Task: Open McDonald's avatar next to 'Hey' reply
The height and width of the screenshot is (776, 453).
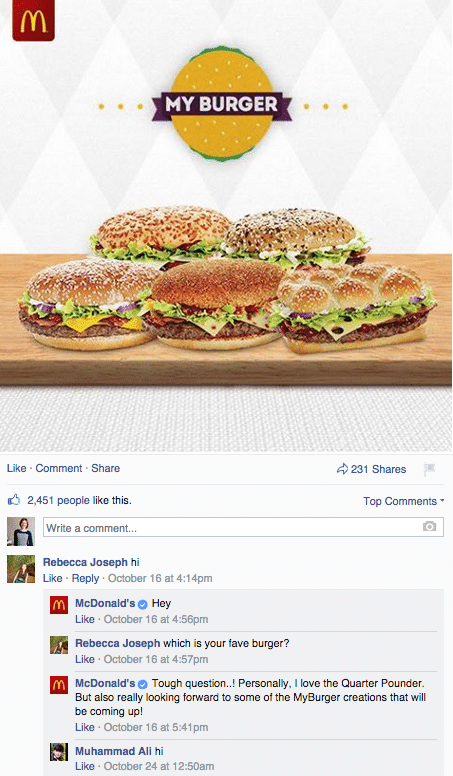Action: 59,605
